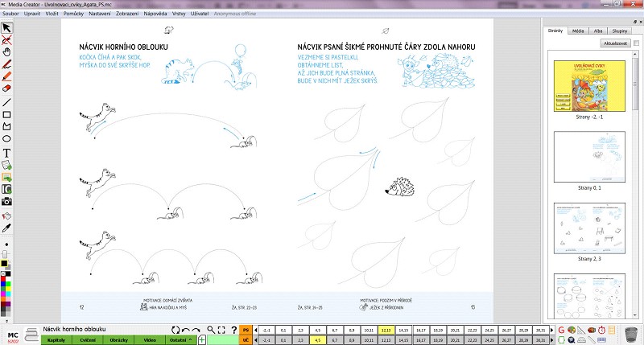644x345 pixels.
Task: Expand more colors below the palette
Action: pos(6,321)
